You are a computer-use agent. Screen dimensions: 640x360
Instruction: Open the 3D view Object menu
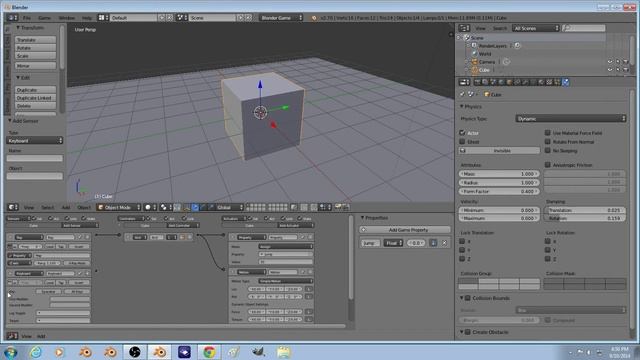pos(84,207)
